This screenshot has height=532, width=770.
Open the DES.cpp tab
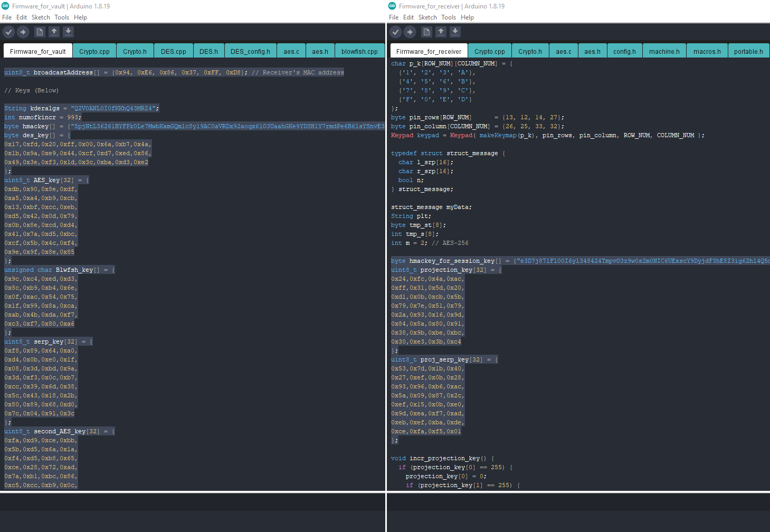tap(174, 51)
